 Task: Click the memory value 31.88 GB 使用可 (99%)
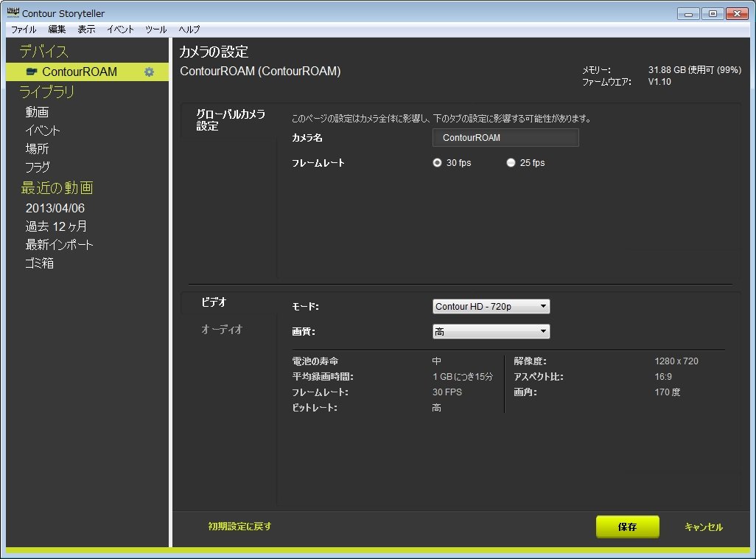pos(694,70)
